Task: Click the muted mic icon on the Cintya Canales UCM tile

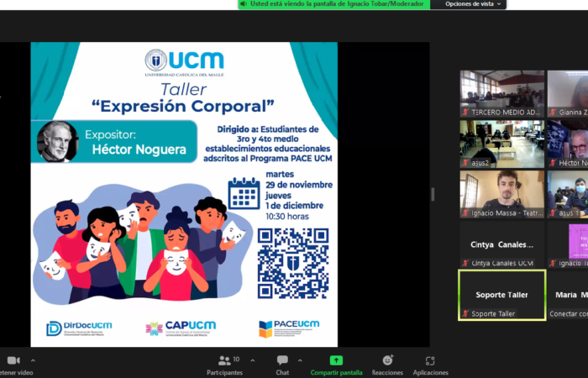Action: (x=465, y=263)
